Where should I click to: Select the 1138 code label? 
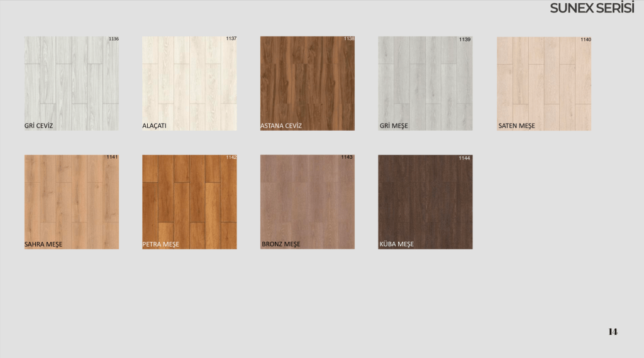(x=349, y=39)
